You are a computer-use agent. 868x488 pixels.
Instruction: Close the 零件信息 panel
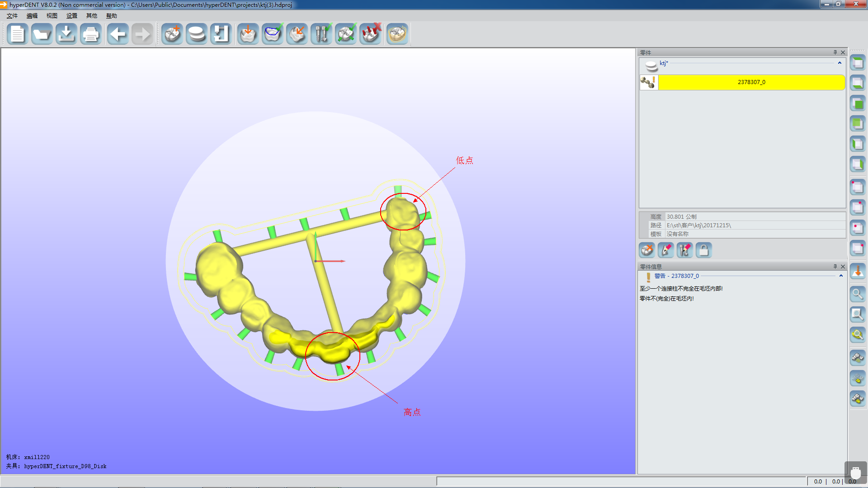[x=843, y=267]
